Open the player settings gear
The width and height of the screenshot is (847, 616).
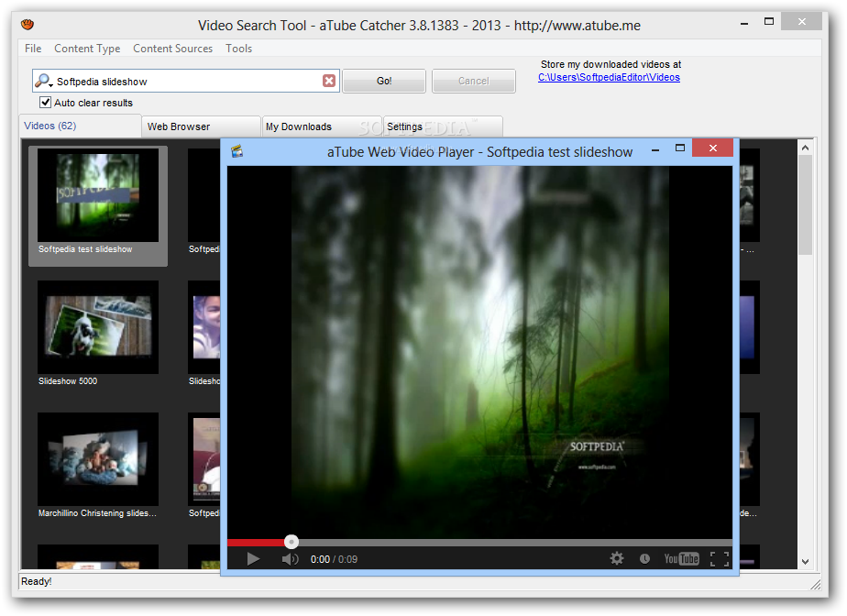(x=616, y=558)
